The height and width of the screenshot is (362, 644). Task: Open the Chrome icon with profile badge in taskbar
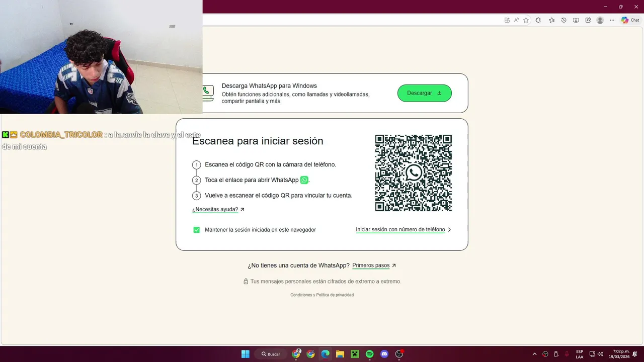[x=296, y=354]
